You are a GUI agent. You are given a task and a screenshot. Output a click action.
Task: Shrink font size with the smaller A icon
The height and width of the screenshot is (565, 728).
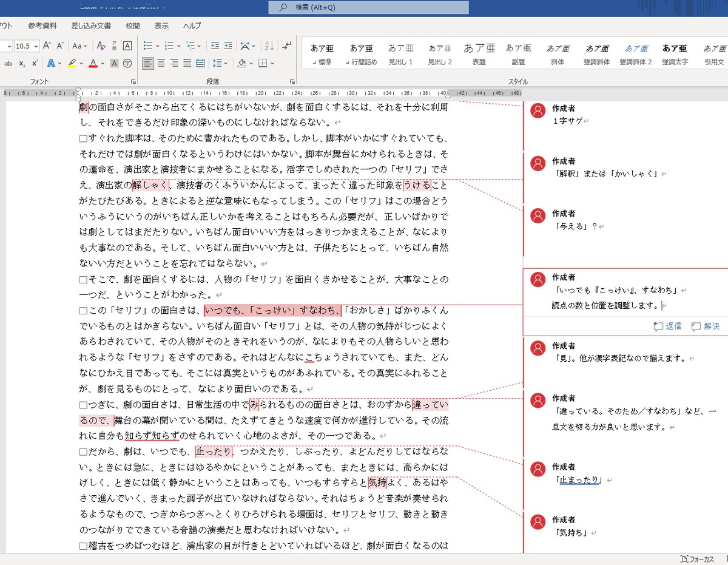click(x=61, y=46)
